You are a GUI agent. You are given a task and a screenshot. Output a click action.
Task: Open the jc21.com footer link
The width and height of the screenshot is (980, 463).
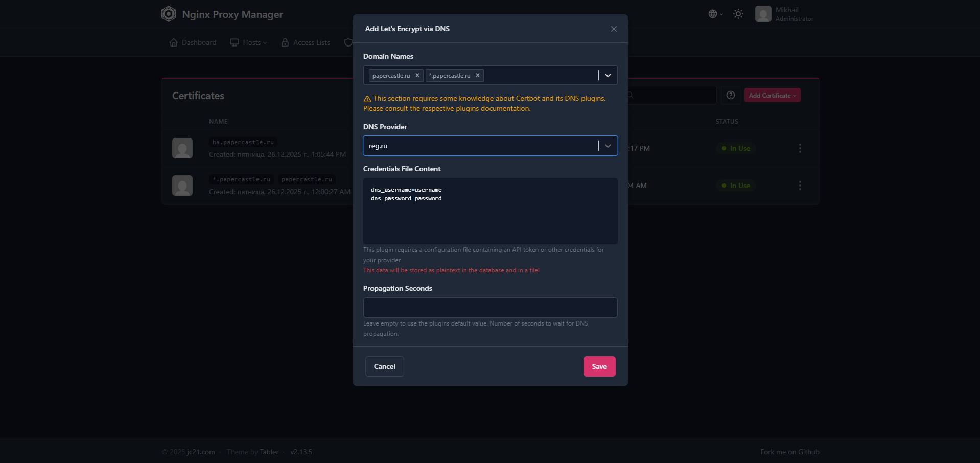pyautogui.click(x=201, y=452)
